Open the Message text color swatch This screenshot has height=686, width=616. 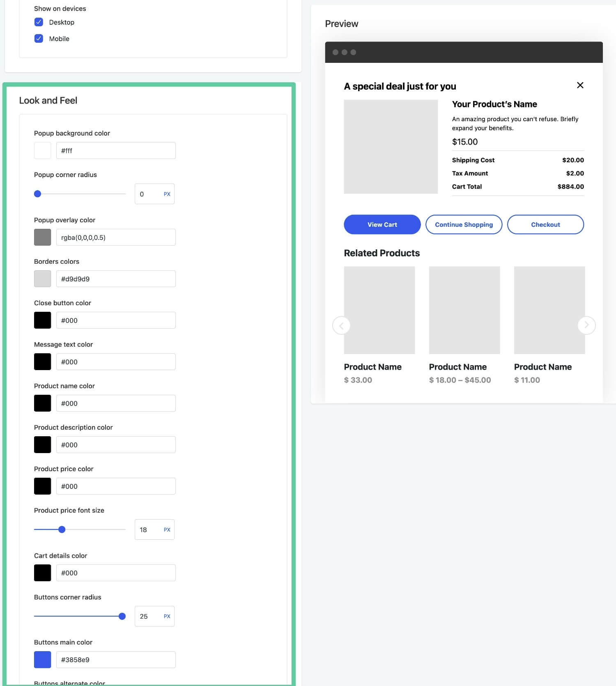point(42,362)
